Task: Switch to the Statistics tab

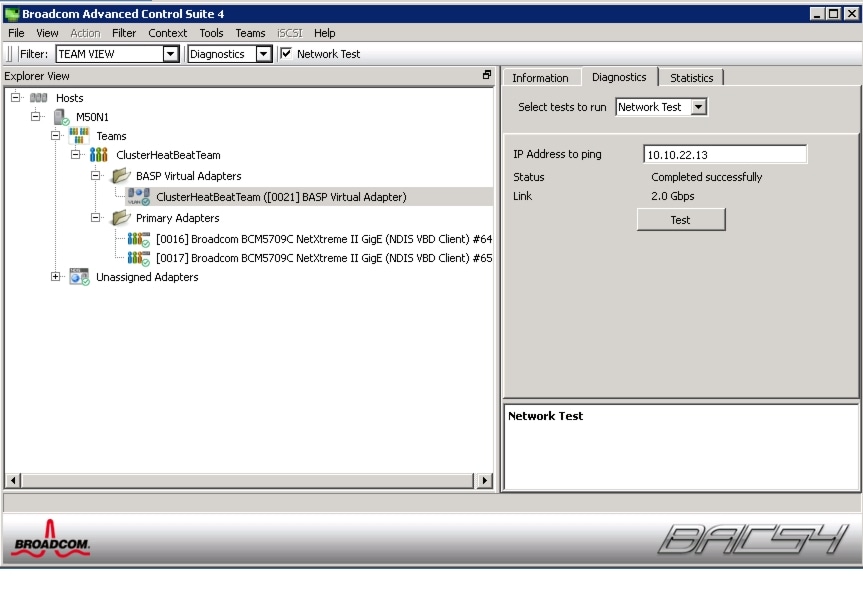Action: tap(691, 78)
